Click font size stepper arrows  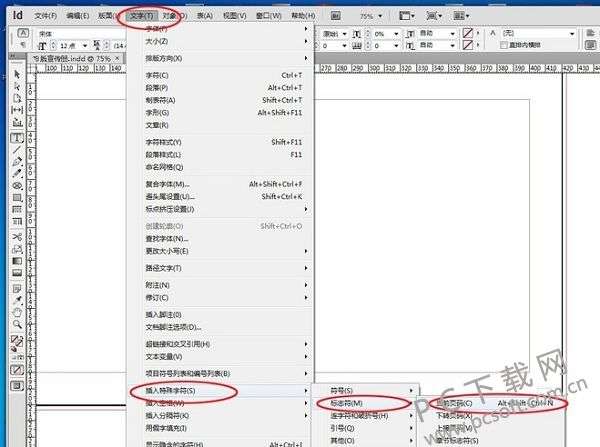point(53,46)
